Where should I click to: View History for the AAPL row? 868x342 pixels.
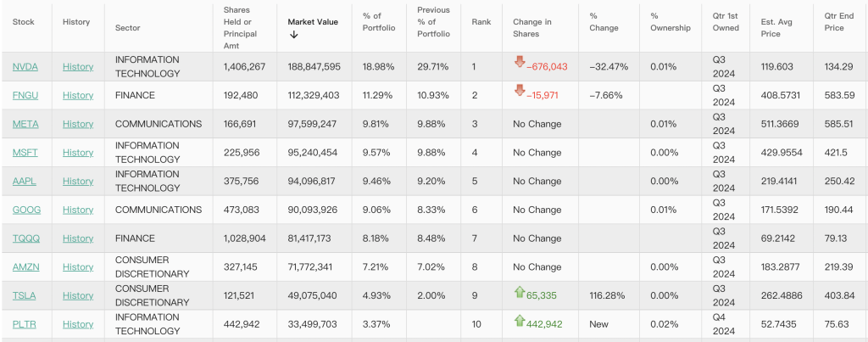(78, 181)
